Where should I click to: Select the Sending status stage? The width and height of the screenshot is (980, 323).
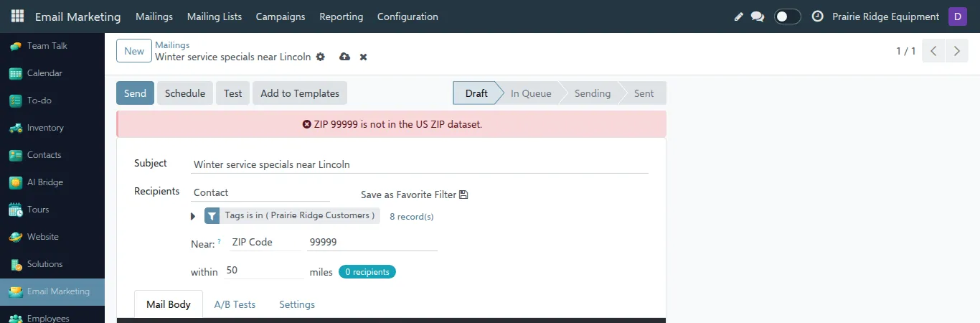[x=593, y=93]
